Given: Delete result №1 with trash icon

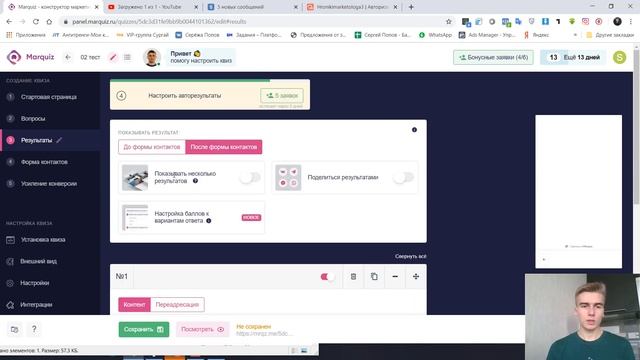Looking at the screenshot, I should click(353, 277).
